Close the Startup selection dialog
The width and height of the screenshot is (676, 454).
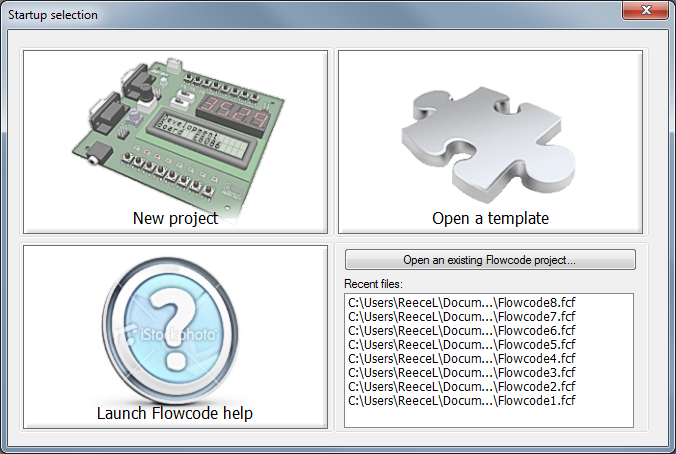tap(645, 10)
